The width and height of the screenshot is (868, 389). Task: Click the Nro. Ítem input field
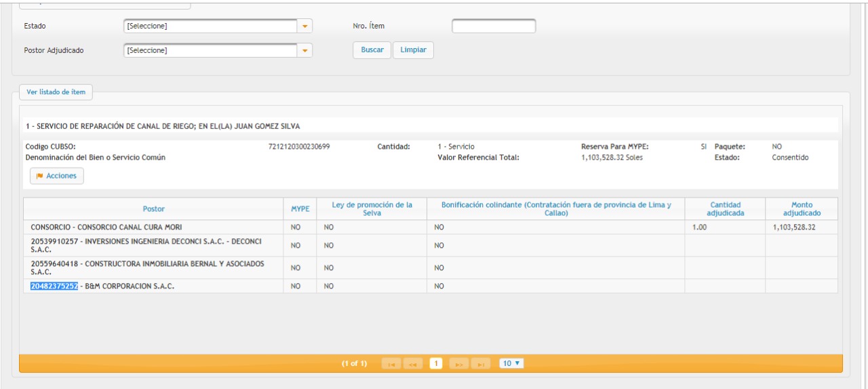pos(494,26)
